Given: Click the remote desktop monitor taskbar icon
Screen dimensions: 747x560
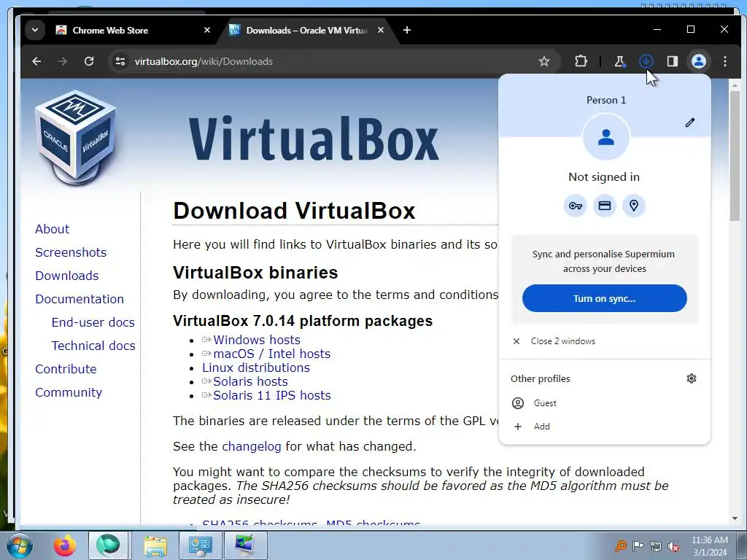Looking at the screenshot, I should click(246, 545).
